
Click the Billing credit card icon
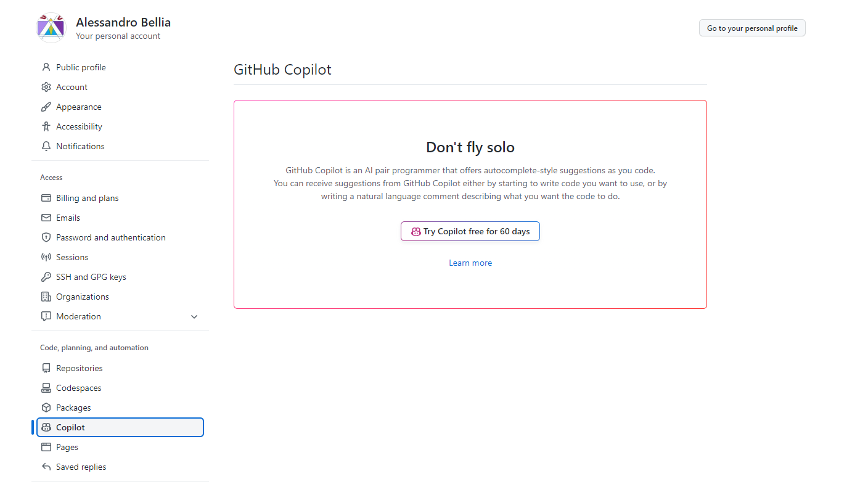[x=46, y=197]
